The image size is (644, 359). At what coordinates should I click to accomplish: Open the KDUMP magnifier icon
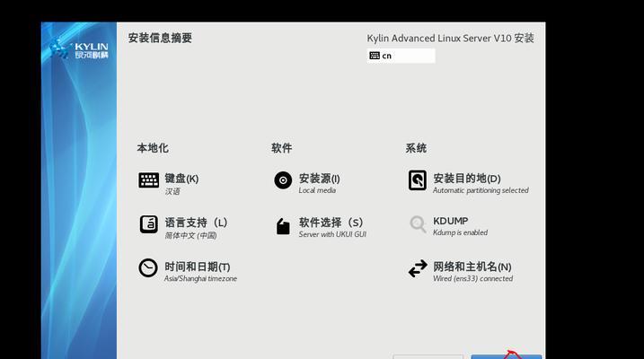(x=418, y=224)
